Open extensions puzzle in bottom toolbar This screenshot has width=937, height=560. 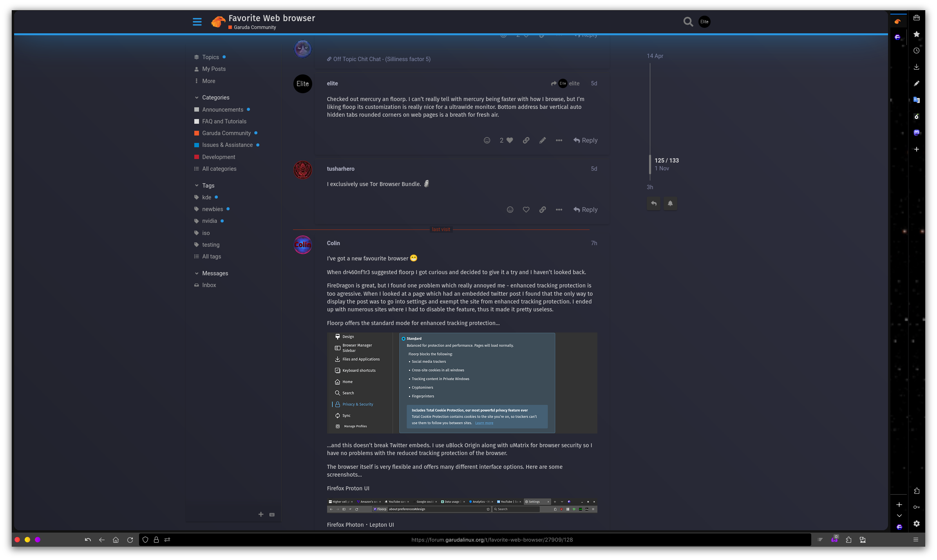point(848,540)
